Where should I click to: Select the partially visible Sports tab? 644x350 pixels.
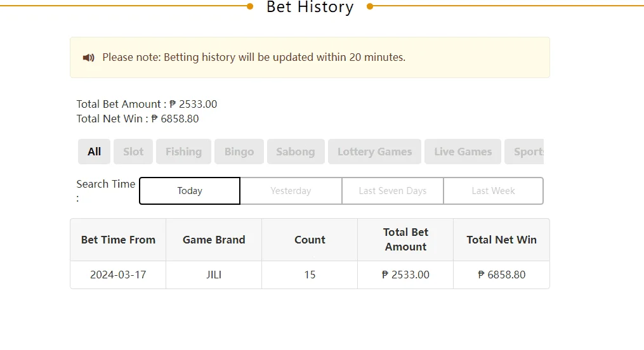click(x=525, y=152)
